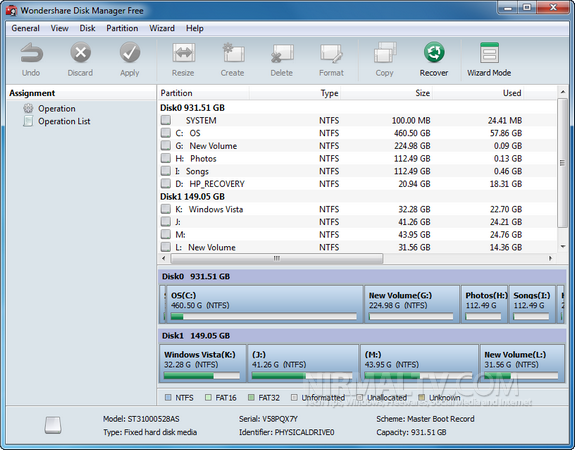Click the Operation gear icon
This screenshot has height=450, width=575.
[x=28, y=108]
